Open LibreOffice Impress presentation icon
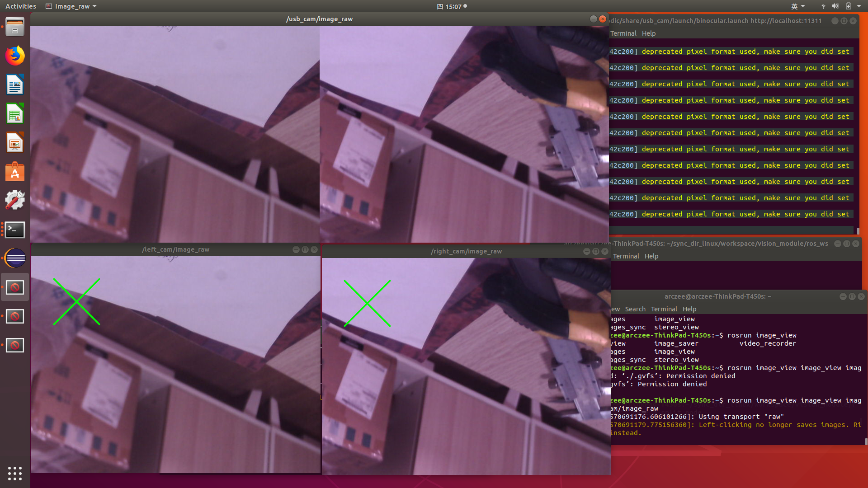Screen dimensions: 868x488 point(15,143)
